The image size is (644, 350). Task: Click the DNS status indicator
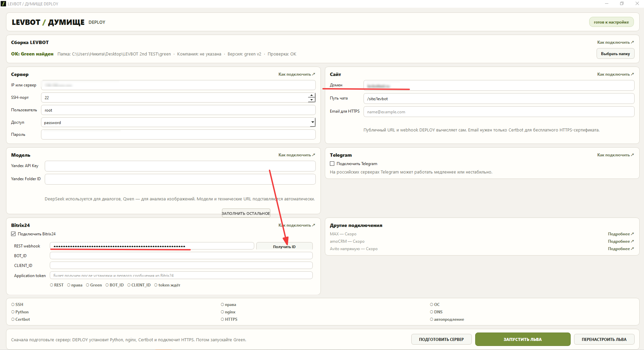click(x=436, y=312)
